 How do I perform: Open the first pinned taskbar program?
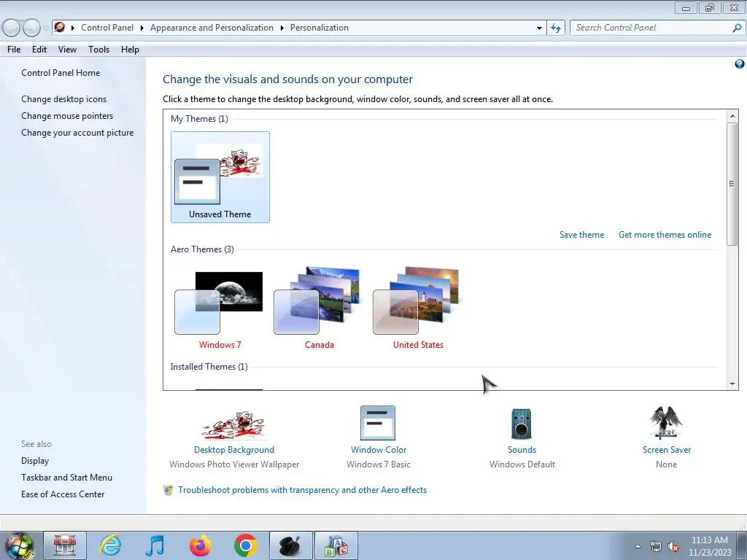pos(65,545)
